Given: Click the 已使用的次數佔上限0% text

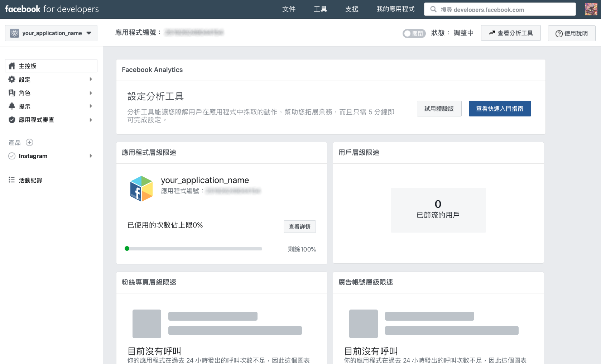Looking at the screenshot, I should coord(165,225).
